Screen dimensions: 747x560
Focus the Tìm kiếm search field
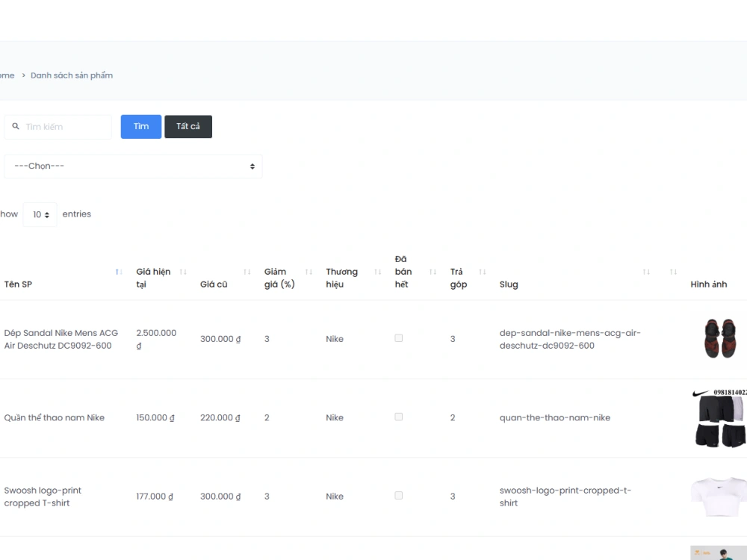(x=58, y=127)
